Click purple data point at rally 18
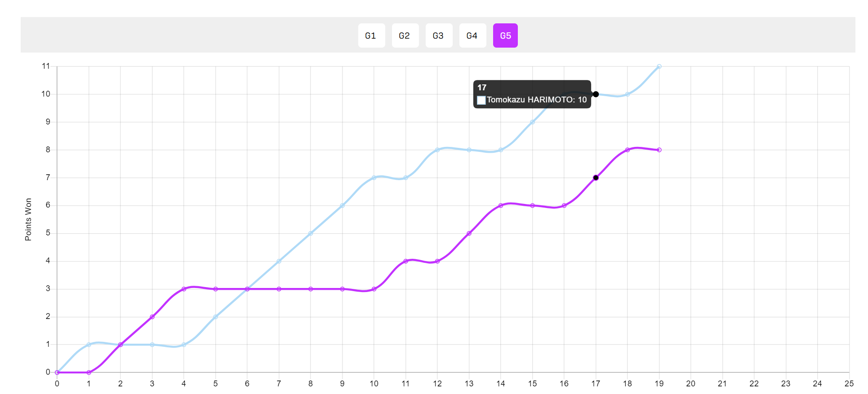This screenshot has height=394, width=868. [628, 150]
